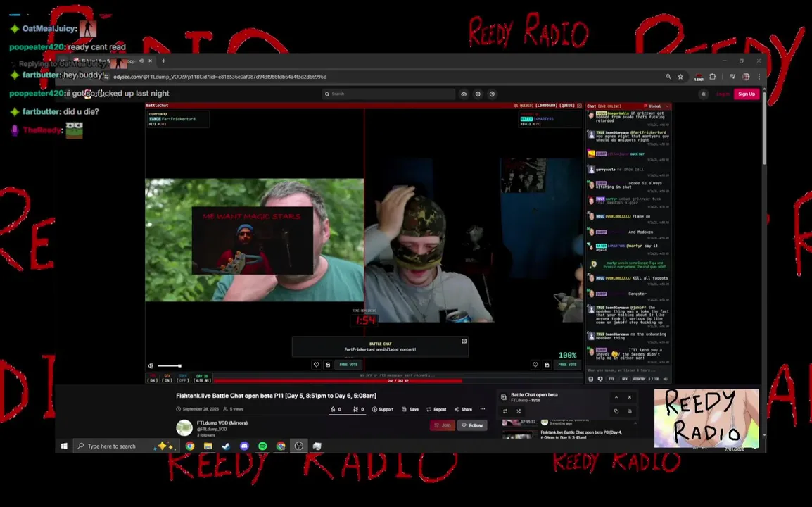Image resolution: width=812 pixels, height=507 pixels.
Task: Collapse the Battle Chat open beta playlist
Action: point(616,397)
